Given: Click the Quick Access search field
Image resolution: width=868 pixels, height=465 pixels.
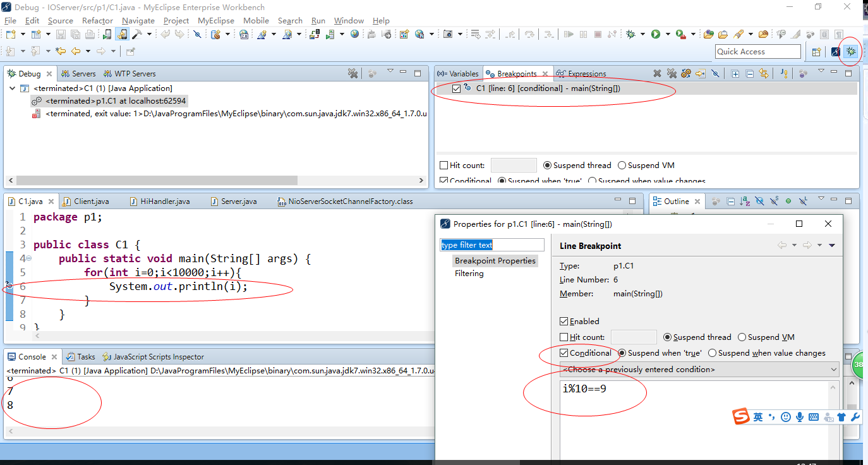Looking at the screenshot, I should tap(758, 52).
